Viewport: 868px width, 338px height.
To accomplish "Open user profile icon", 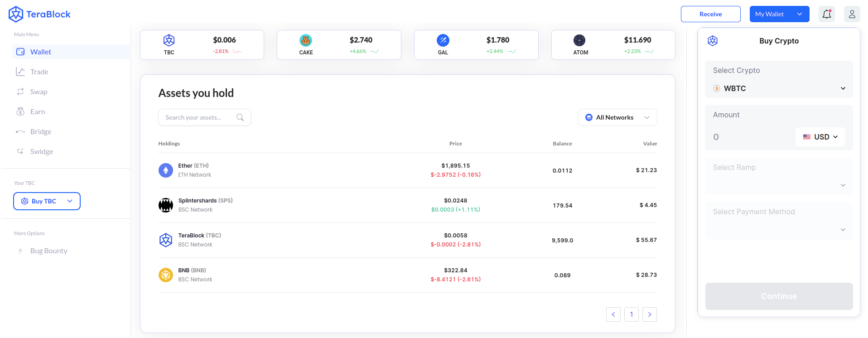I will point(852,14).
